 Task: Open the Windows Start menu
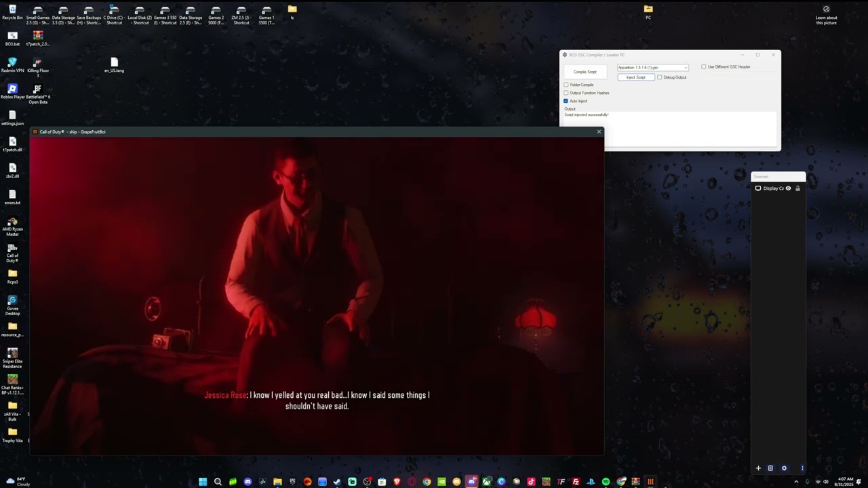[x=203, y=482]
